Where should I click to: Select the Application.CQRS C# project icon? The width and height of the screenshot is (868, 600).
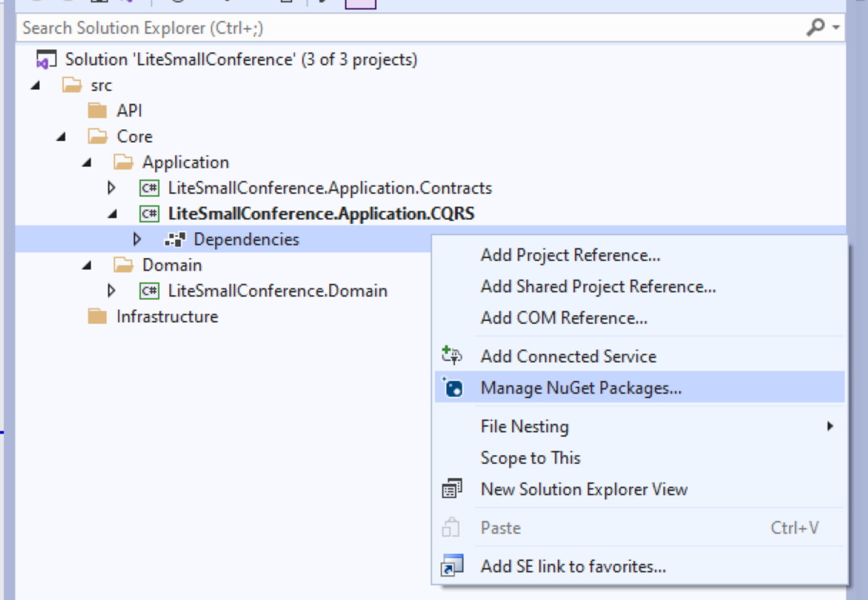(150, 214)
